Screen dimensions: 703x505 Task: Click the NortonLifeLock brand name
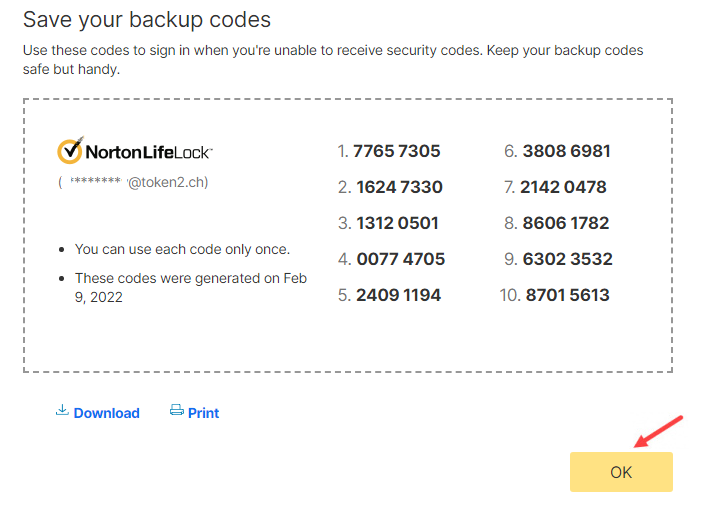[x=148, y=152]
